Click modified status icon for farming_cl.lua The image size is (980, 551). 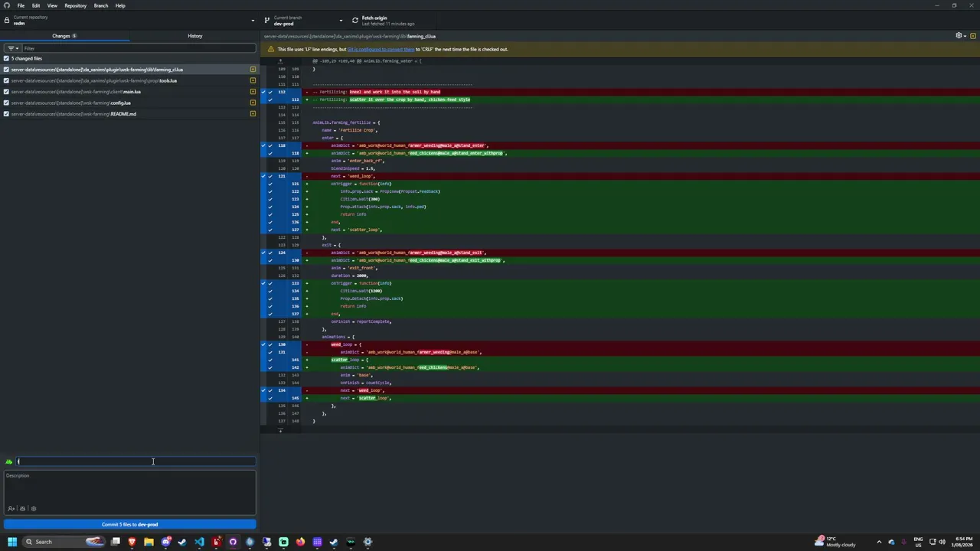(x=253, y=70)
